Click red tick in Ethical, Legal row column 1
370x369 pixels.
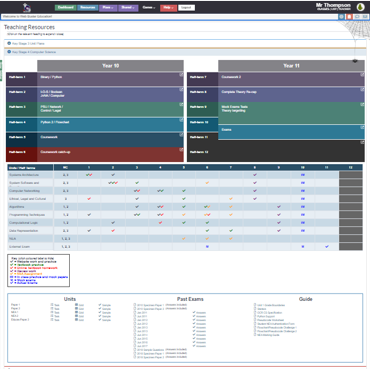pyautogui.click(x=89, y=199)
